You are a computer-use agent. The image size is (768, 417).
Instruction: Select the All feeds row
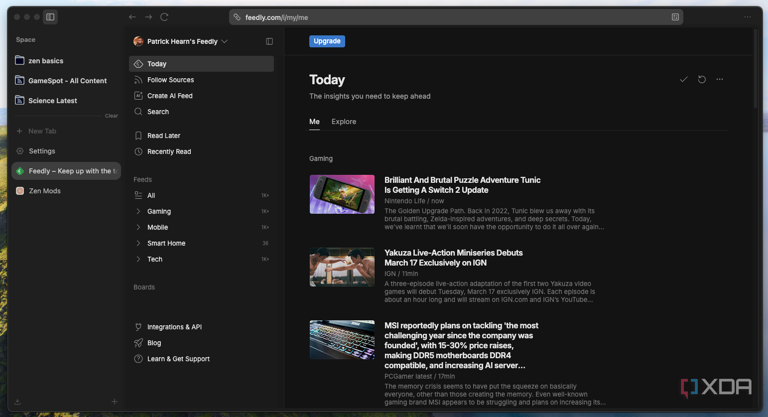(201, 196)
